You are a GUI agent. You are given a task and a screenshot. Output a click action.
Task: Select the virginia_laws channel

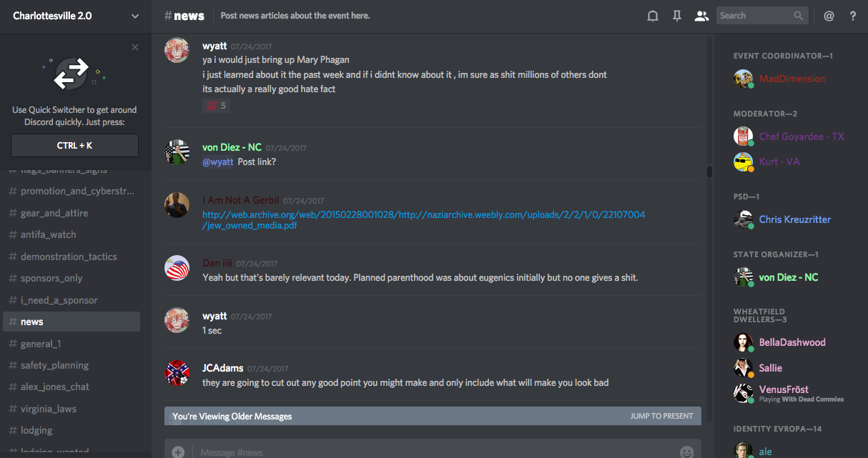pos(48,409)
